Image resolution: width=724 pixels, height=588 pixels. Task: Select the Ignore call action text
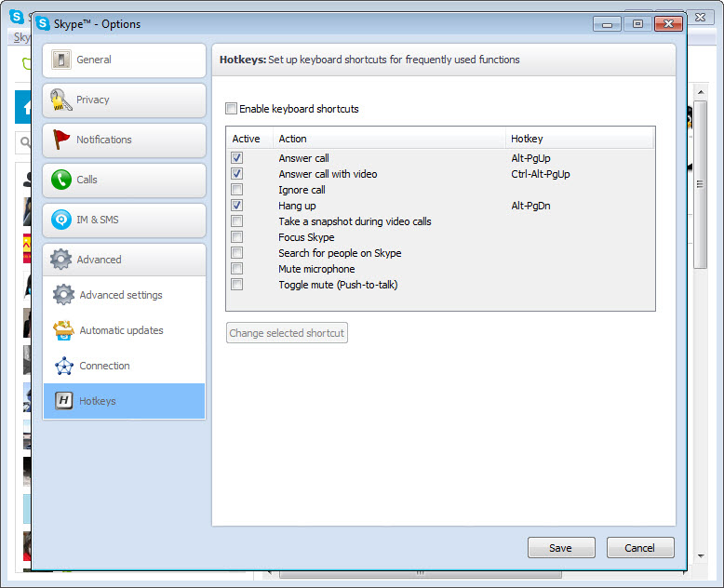pyautogui.click(x=302, y=190)
